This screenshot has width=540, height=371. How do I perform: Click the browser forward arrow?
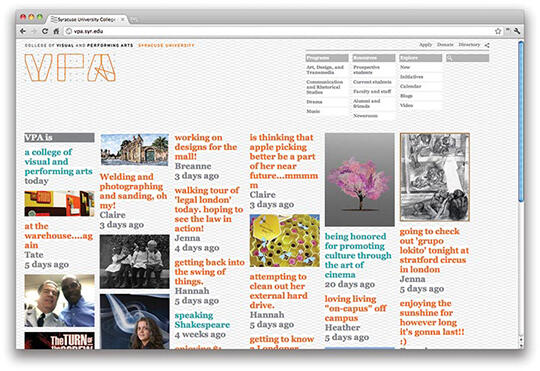pos(34,31)
